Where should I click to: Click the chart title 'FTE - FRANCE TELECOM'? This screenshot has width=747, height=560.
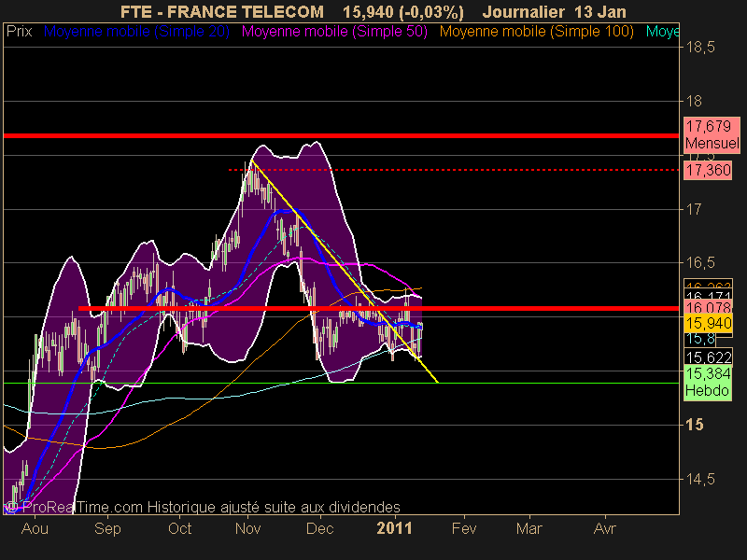[x=222, y=11]
